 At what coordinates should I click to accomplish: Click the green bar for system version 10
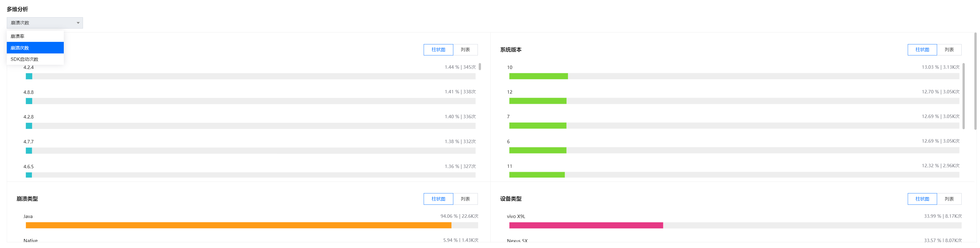point(538,76)
